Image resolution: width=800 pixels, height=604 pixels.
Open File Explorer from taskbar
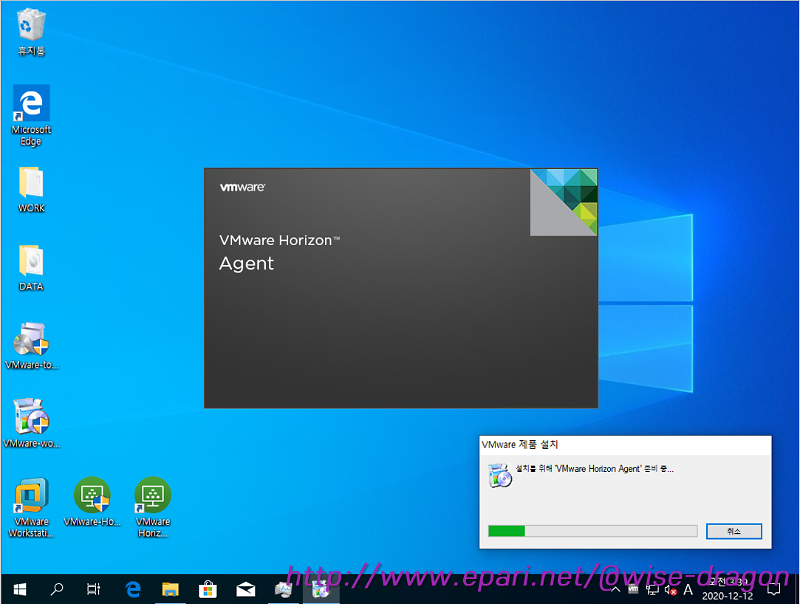point(170,590)
